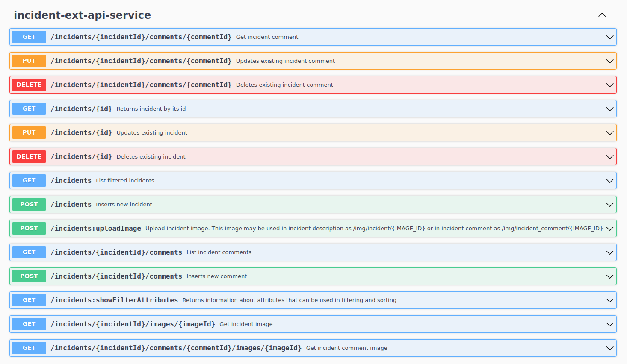
Task: Expand Get incident comment image chevron
Action: click(x=609, y=348)
